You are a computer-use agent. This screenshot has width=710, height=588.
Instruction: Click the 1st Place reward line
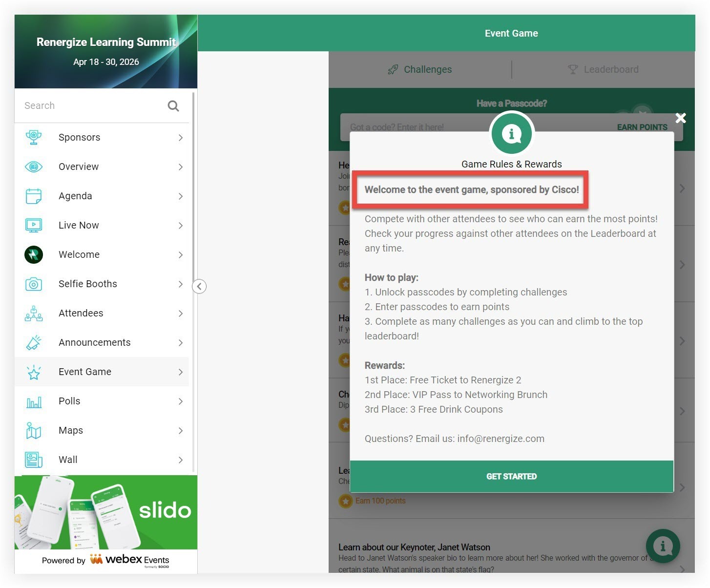(443, 380)
